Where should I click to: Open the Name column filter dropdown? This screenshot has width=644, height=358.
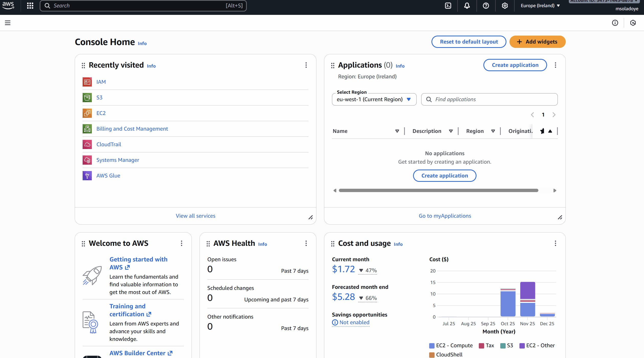pos(397,131)
